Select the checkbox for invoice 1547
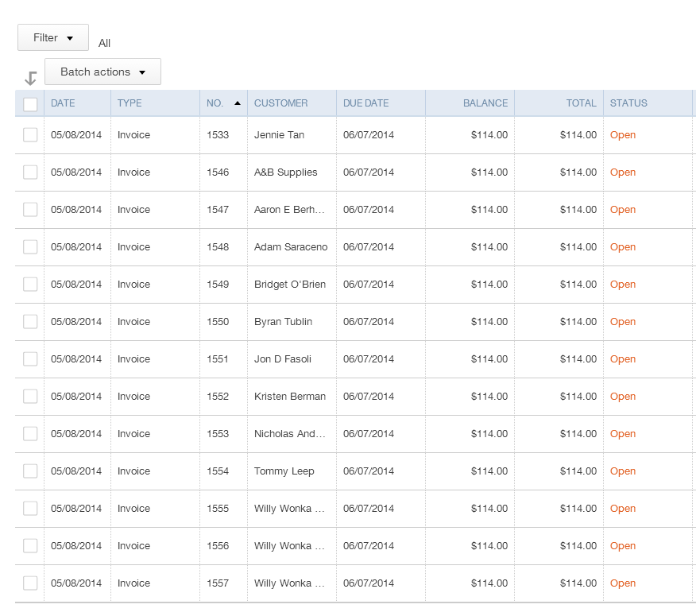This screenshot has height=616, width=696. (x=30, y=210)
